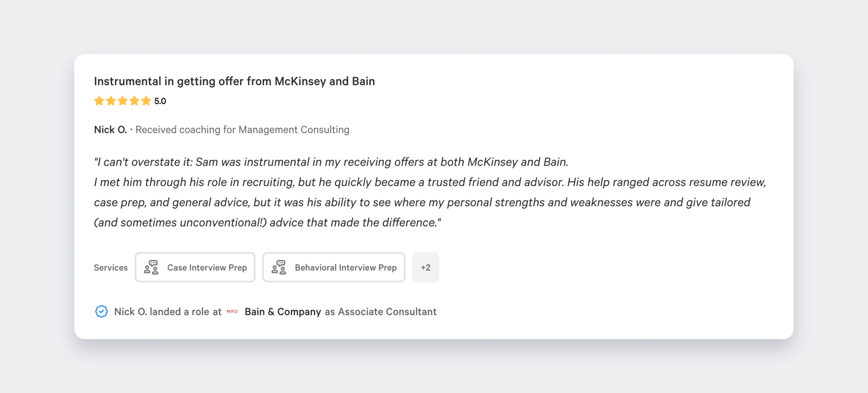Select the Behavioral Interview Prep service label
The width and height of the screenshot is (868, 393).
point(345,268)
